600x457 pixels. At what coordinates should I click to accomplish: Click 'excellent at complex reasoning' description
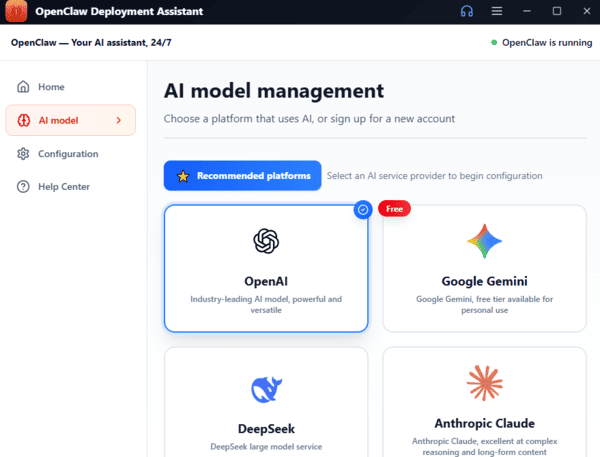(484, 447)
